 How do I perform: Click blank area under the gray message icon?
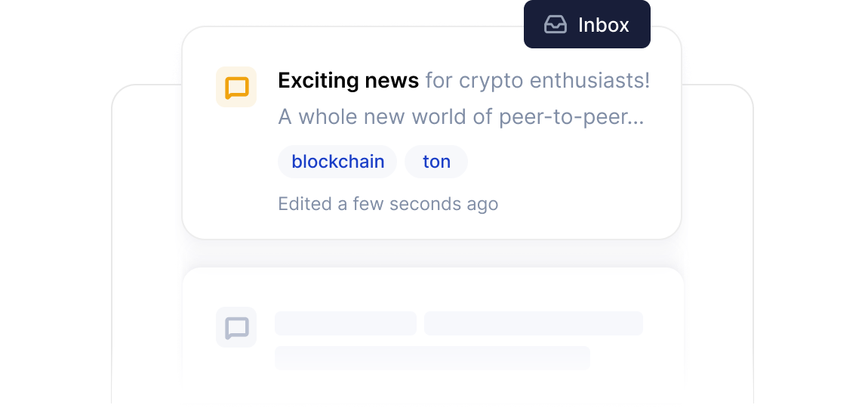pos(236,374)
